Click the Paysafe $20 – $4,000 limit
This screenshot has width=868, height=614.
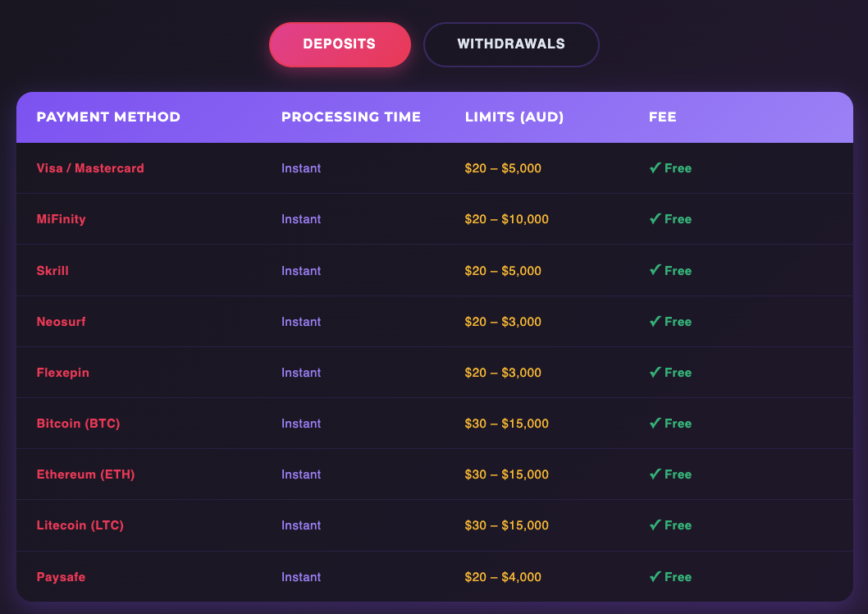503,577
